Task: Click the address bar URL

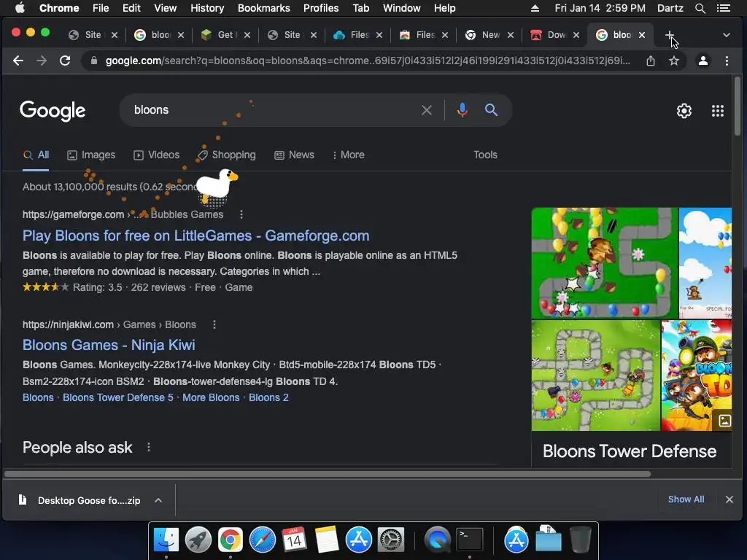Action: point(368,61)
